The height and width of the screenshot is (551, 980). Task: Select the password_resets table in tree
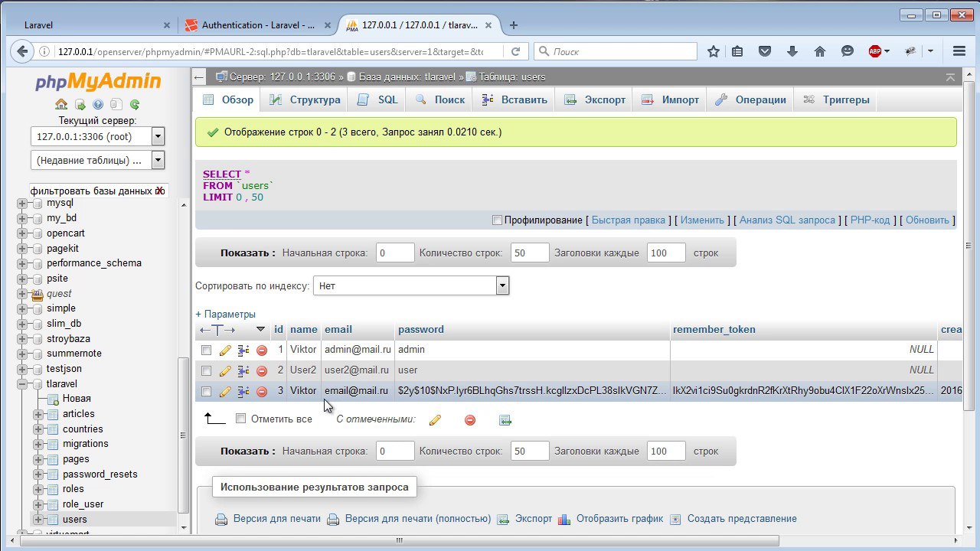100,474
